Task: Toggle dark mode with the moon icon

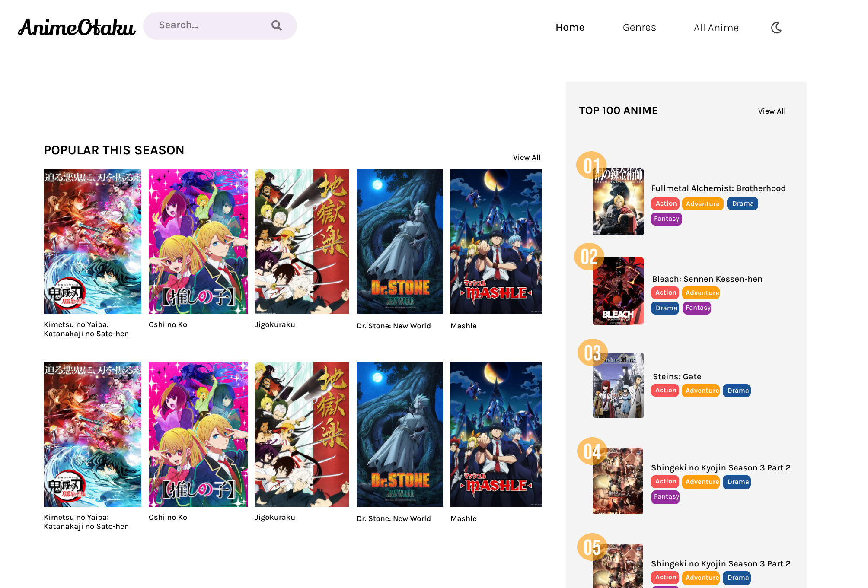Action: point(776,27)
